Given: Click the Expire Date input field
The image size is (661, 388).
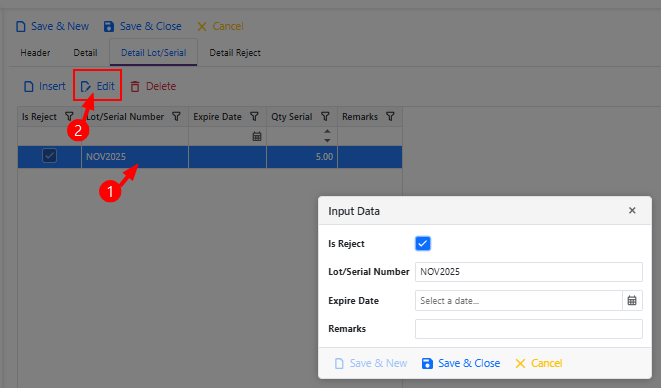Looking at the screenshot, I should pyautogui.click(x=519, y=301).
